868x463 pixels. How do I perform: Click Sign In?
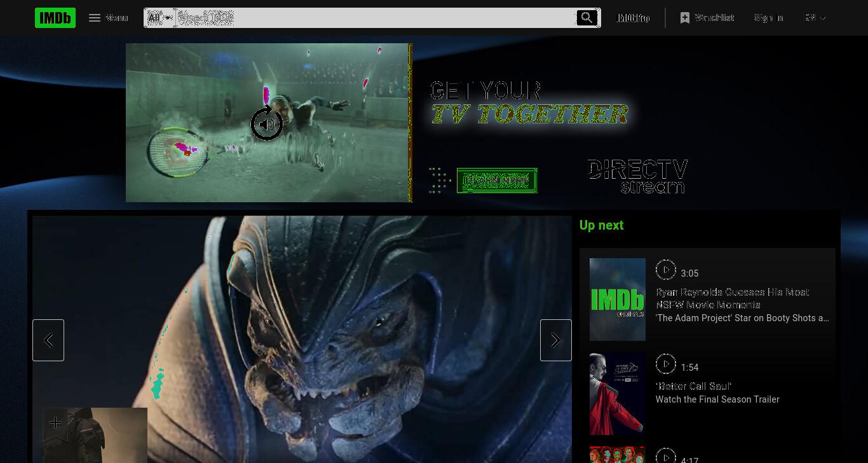click(769, 18)
